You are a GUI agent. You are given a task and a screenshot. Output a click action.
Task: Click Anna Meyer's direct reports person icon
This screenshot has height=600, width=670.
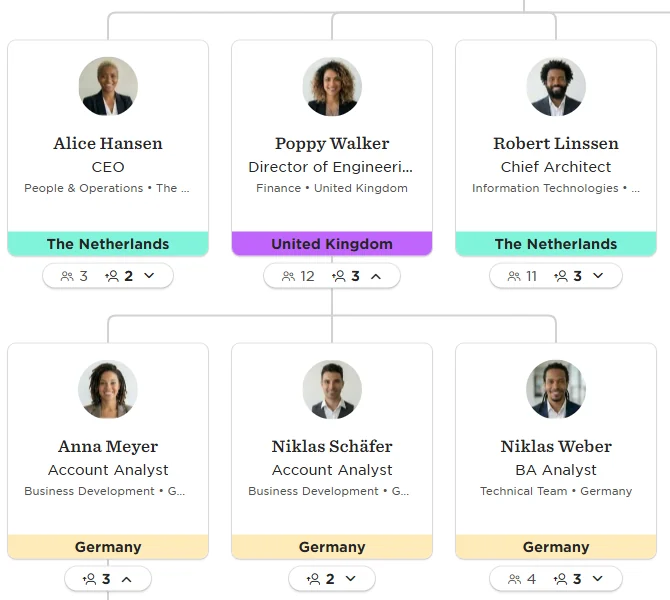(89, 579)
